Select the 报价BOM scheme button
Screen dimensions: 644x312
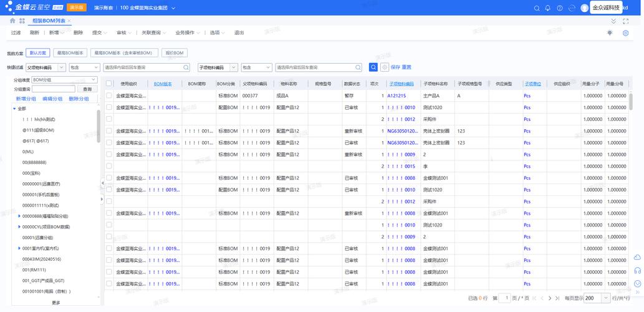click(x=175, y=53)
